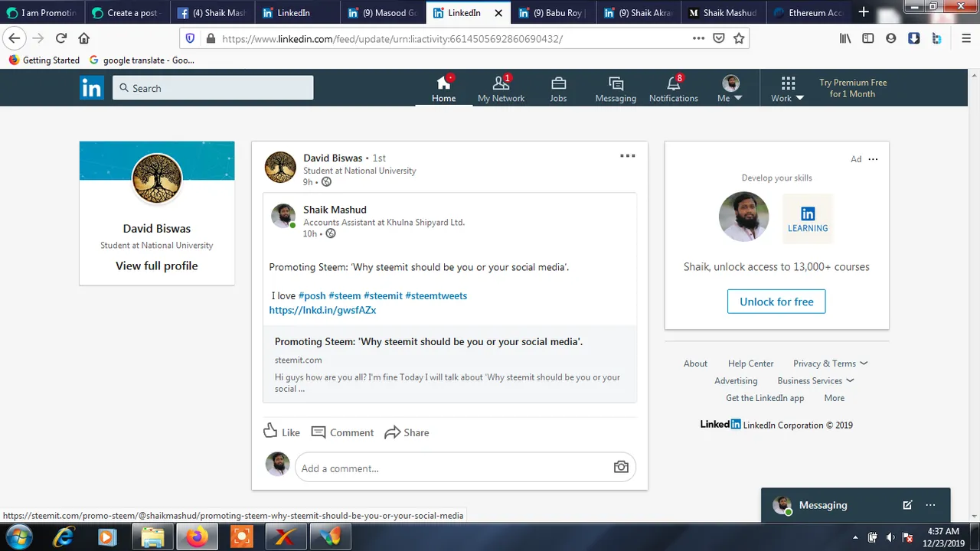Open the Notifications bell icon
The image size is (980, 551).
click(673, 83)
